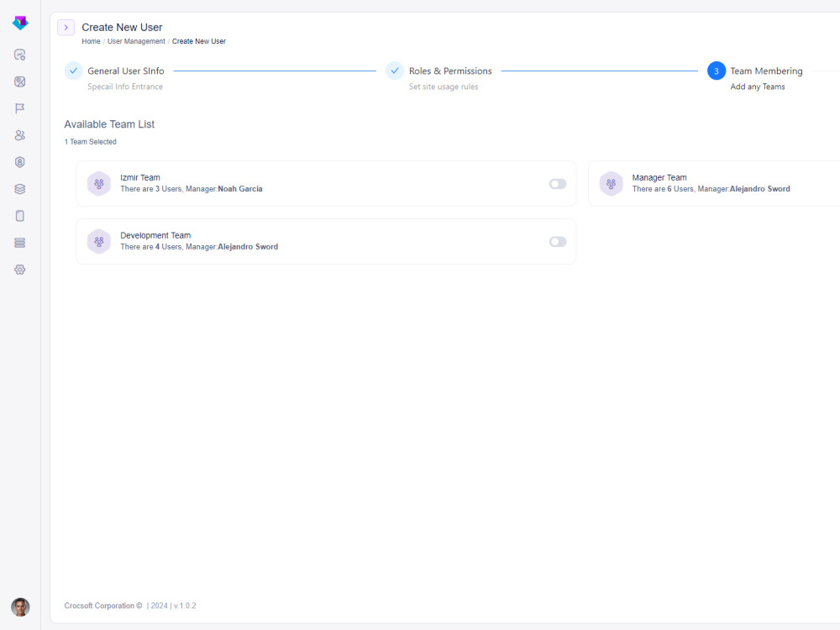The image size is (840, 630).
Task: Click 'Set site usage rules' subtitle
Action: [443, 87]
